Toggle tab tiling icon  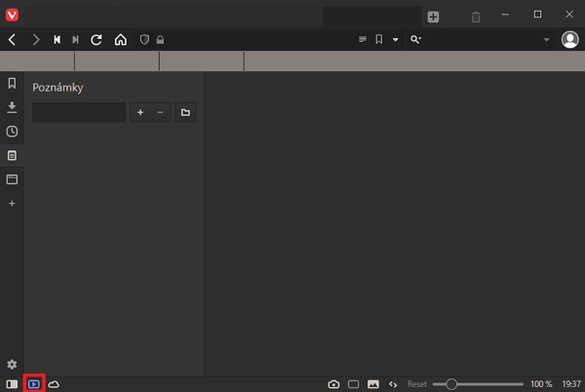click(x=353, y=384)
